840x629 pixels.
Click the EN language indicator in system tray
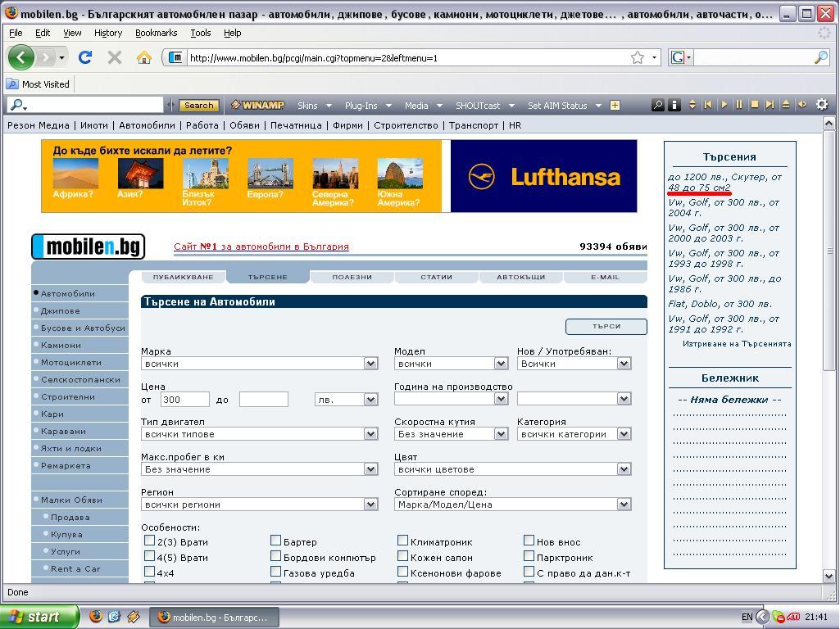[x=747, y=617]
